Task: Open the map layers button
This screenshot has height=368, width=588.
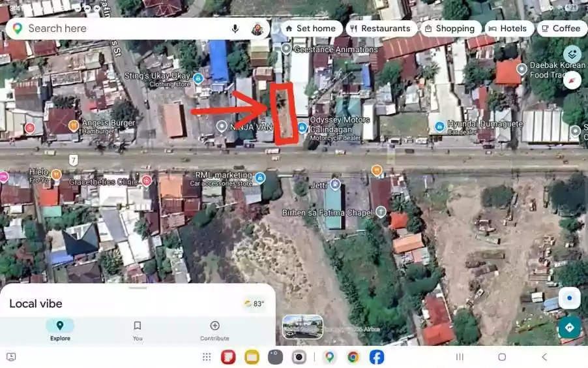Action: pyautogui.click(x=572, y=54)
